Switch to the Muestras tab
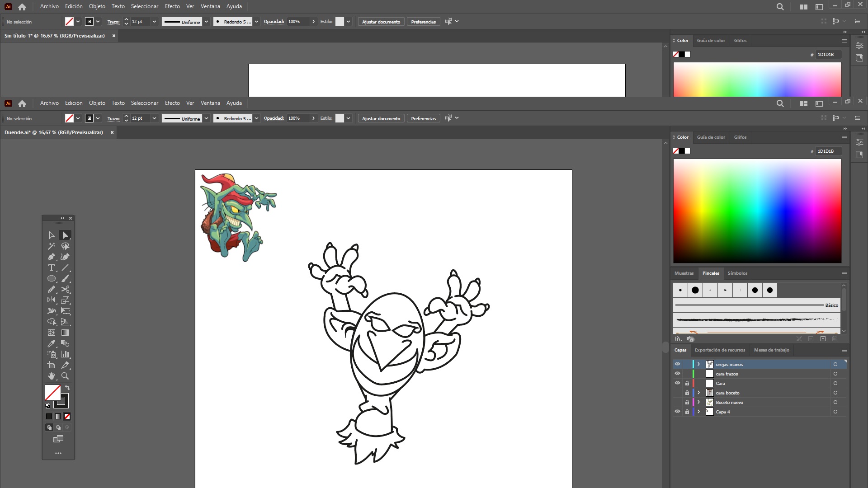Viewport: 868px width, 488px height. coord(684,273)
